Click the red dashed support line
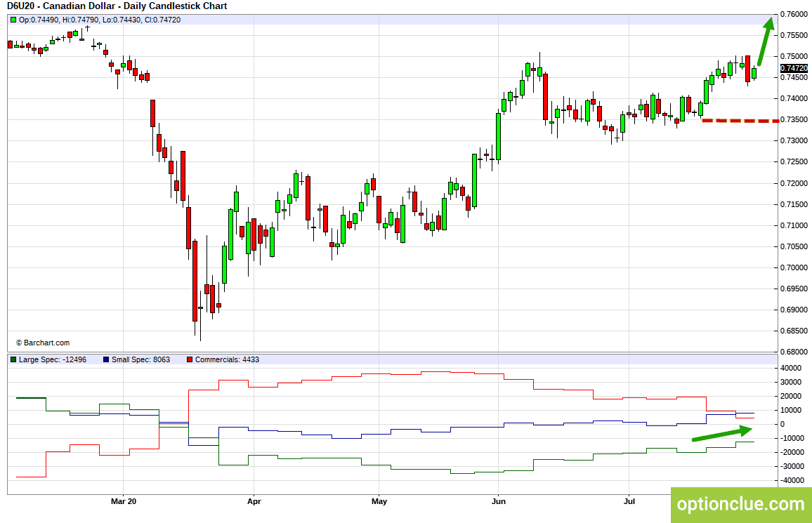This screenshot has height=523, width=812. point(740,121)
